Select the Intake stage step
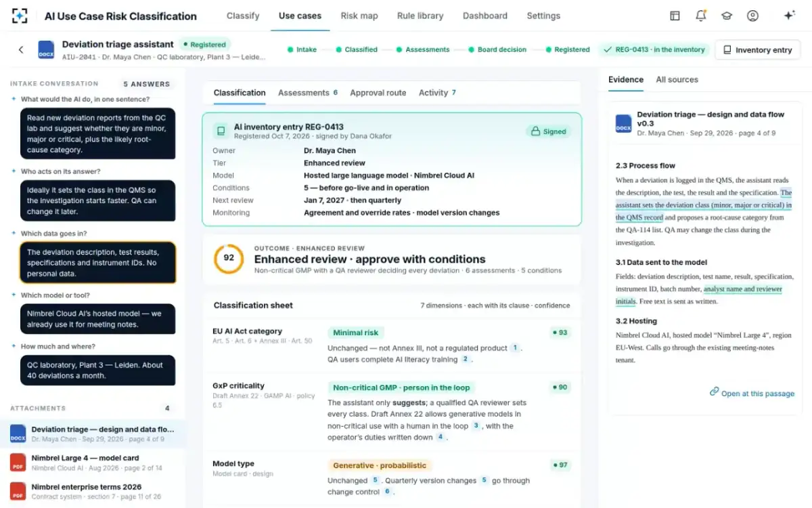 (x=302, y=49)
